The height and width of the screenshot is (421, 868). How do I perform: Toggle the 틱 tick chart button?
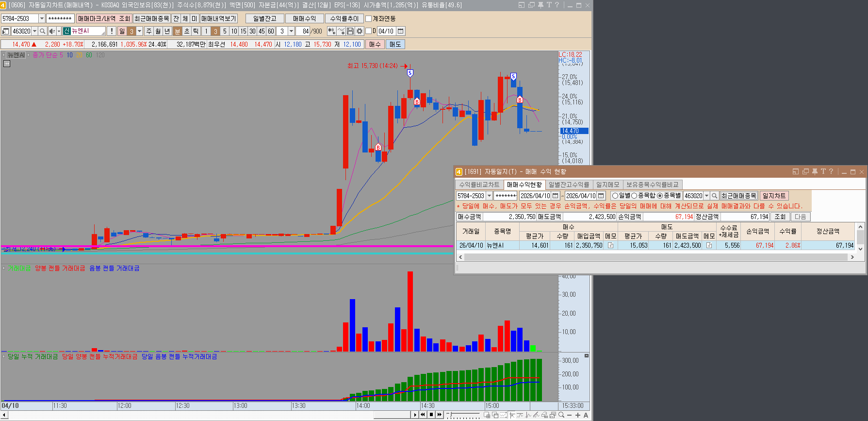(x=196, y=31)
